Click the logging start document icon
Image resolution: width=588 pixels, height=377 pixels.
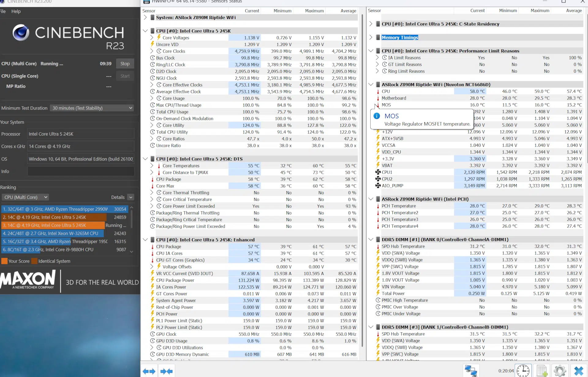(542, 371)
